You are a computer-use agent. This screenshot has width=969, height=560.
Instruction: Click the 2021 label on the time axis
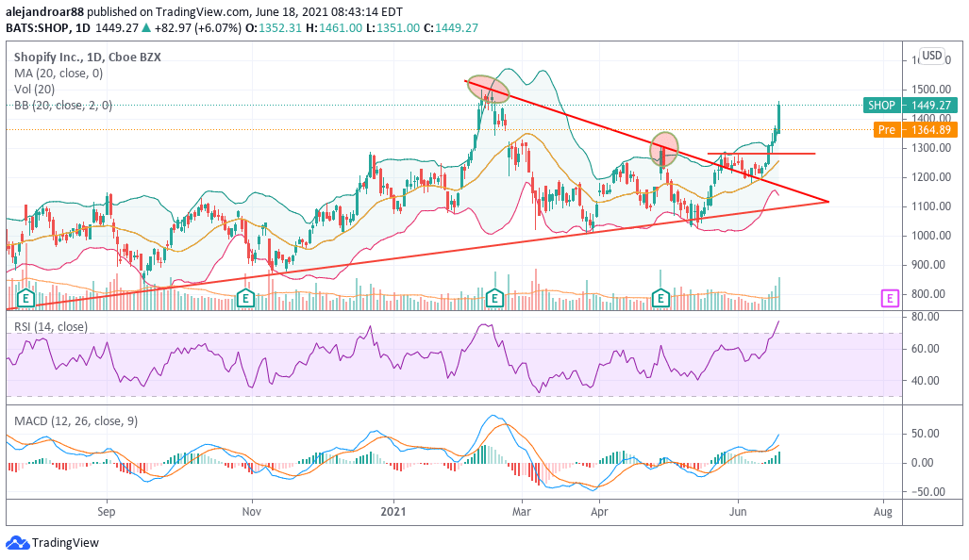click(393, 512)
